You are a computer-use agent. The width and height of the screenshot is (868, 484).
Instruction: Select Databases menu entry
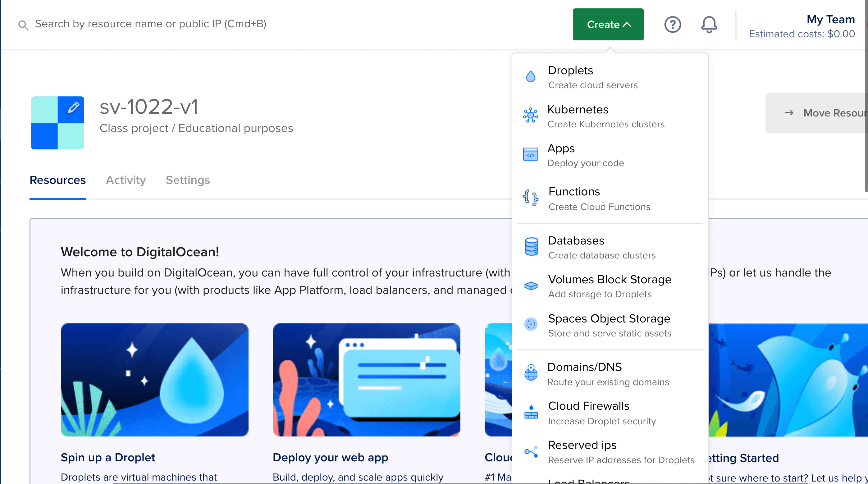(609, 247)
